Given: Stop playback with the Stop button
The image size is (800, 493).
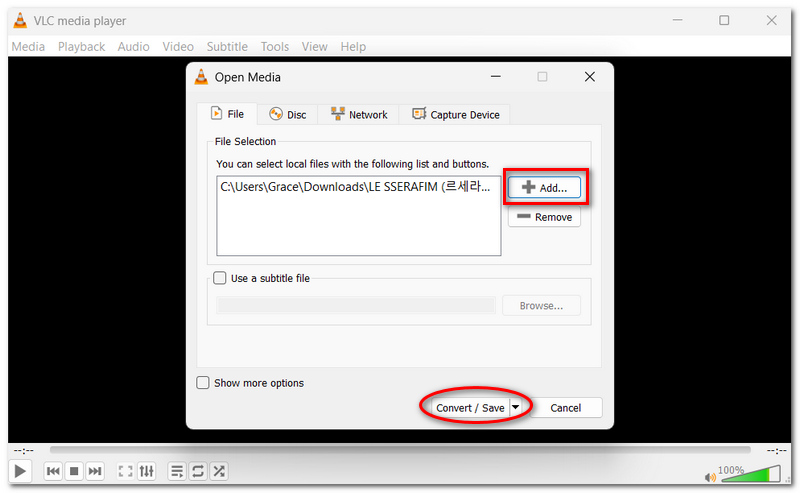Looking at the screenshot, I should point(74,471).
